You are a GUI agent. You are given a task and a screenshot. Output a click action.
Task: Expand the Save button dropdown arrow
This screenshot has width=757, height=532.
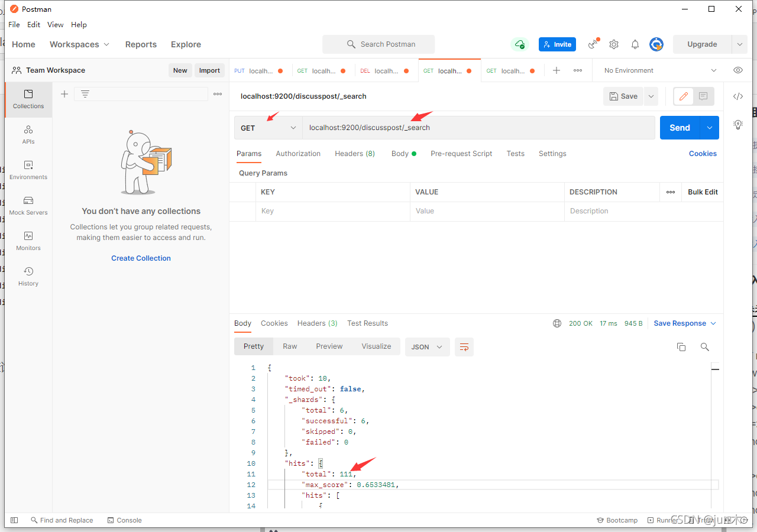point(651,96)
